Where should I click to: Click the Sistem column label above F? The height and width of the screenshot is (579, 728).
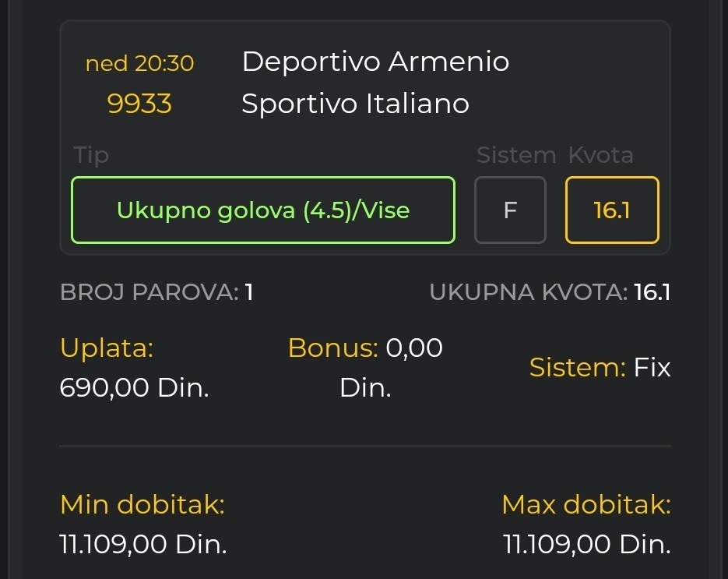(515, 155)
